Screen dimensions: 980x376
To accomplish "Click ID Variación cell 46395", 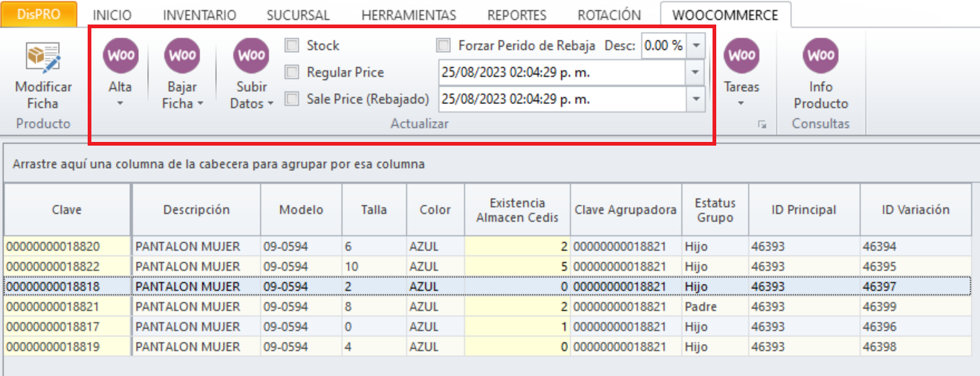I will 915,266.
